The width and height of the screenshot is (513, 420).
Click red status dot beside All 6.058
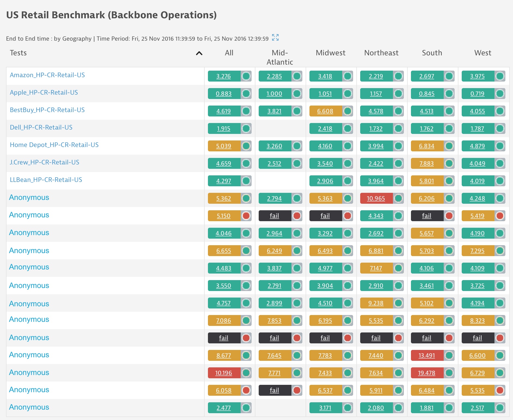tap(246, 390)
